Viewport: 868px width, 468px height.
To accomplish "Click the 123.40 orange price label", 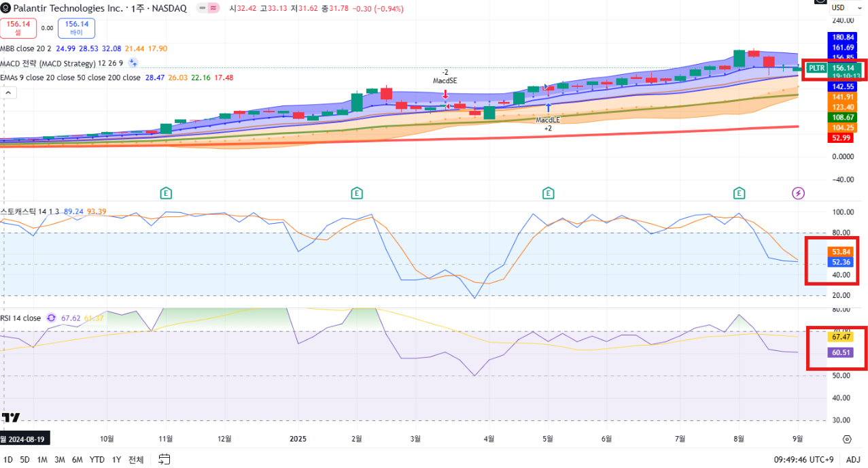I will pyautogui.click(x=843, y=107).
